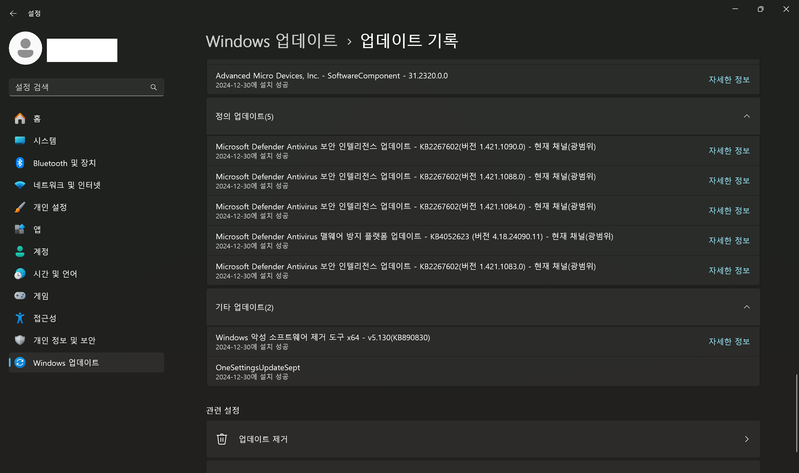Click the Bluetooth icon in sidebar
799x473 pixels.
(20, 163)
